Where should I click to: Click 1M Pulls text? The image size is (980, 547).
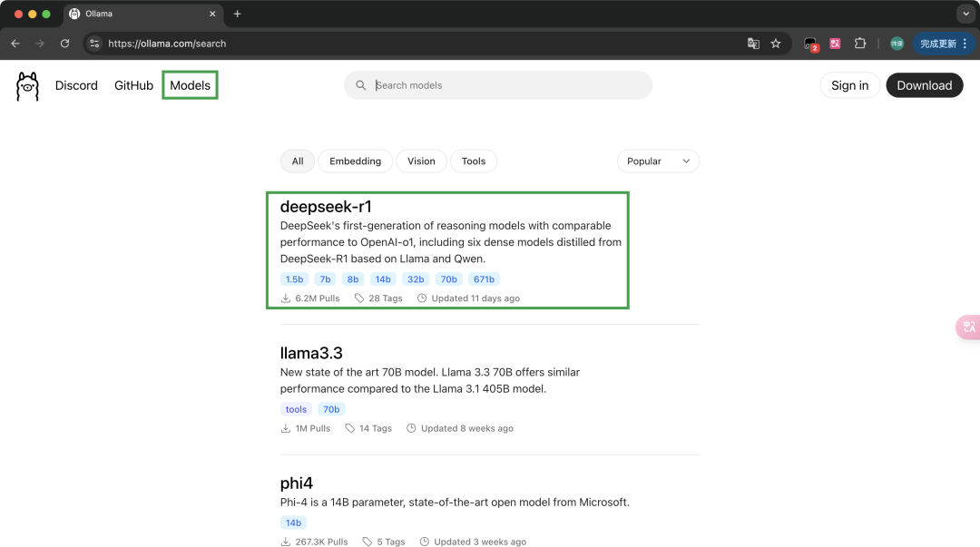click(x=312, y=428)
